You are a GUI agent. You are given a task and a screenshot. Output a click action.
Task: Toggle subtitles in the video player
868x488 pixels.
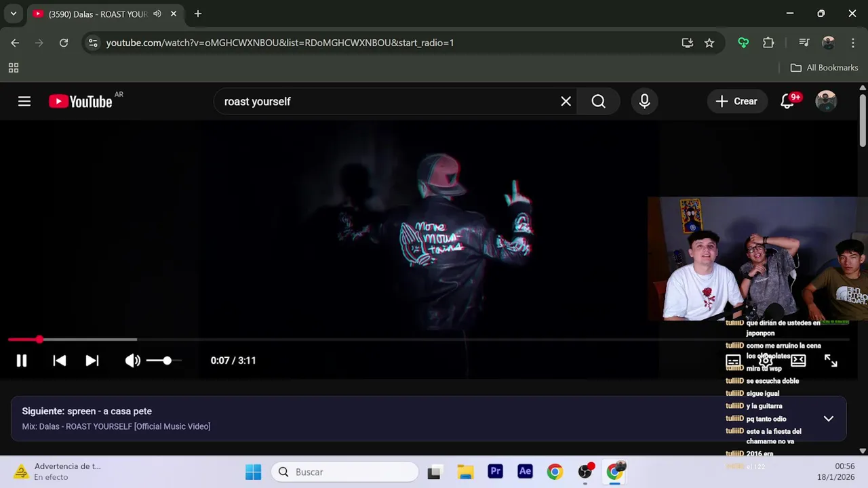[x=733, y=361]
